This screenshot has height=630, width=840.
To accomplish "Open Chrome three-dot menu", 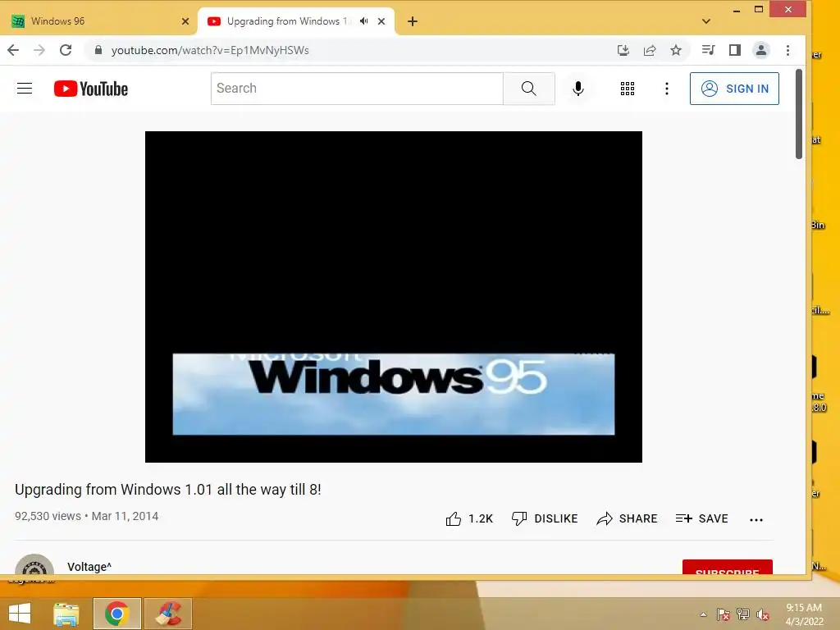I will click(787, 50).
